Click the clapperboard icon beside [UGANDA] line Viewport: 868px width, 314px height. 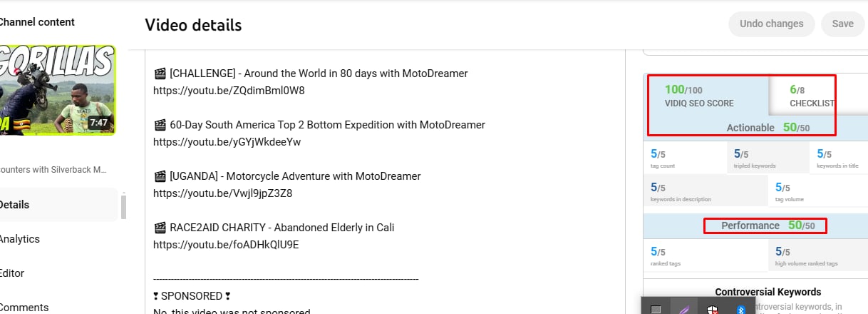point(160,176)
